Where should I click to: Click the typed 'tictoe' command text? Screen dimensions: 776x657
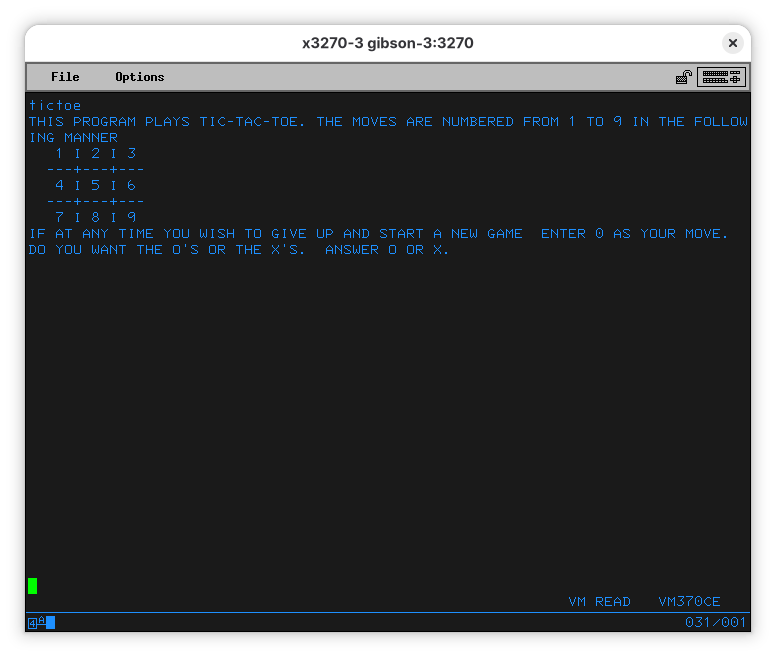55,105
